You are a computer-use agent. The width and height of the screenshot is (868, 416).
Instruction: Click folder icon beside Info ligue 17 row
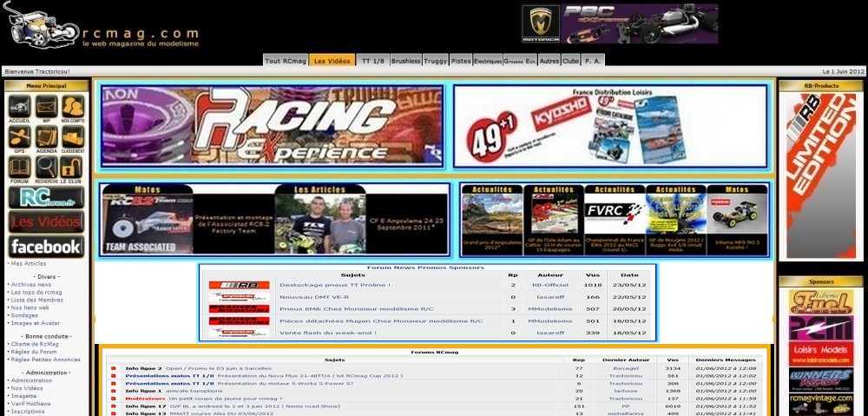[114, 406]
